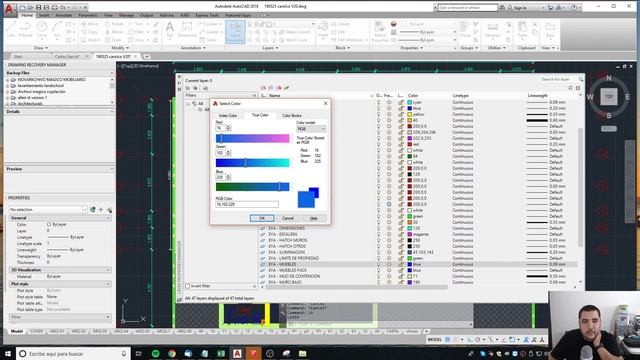Select the Line tool in Draw panel
Image resolution: width=640 pixels, height=360 pixels.
(x=11, y=29)
